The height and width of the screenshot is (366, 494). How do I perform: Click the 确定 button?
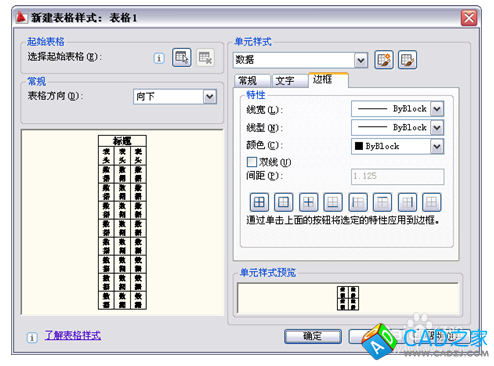[313, 336]
